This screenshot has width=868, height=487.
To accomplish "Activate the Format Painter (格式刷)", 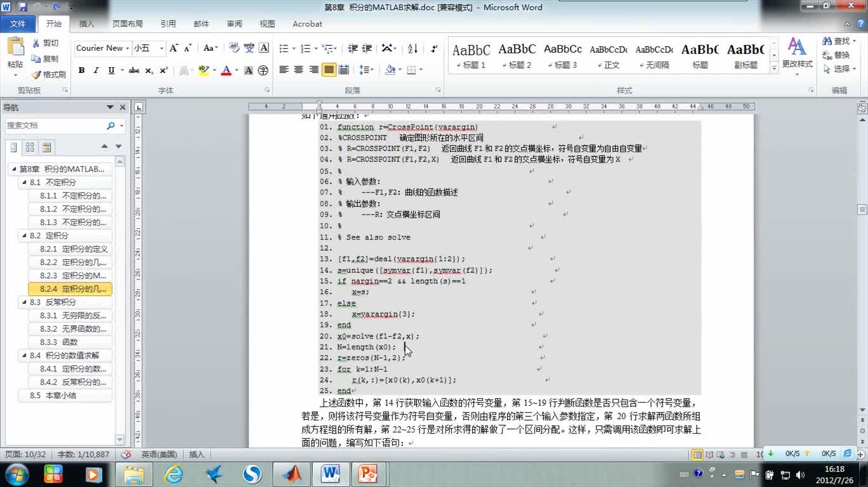I will point(49,75).
